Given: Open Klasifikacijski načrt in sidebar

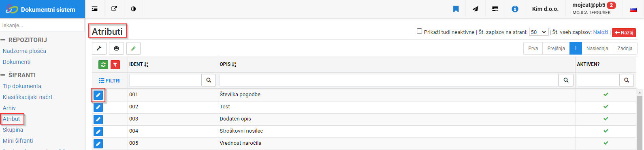Looking at the screenshot, I should point(28,97).
